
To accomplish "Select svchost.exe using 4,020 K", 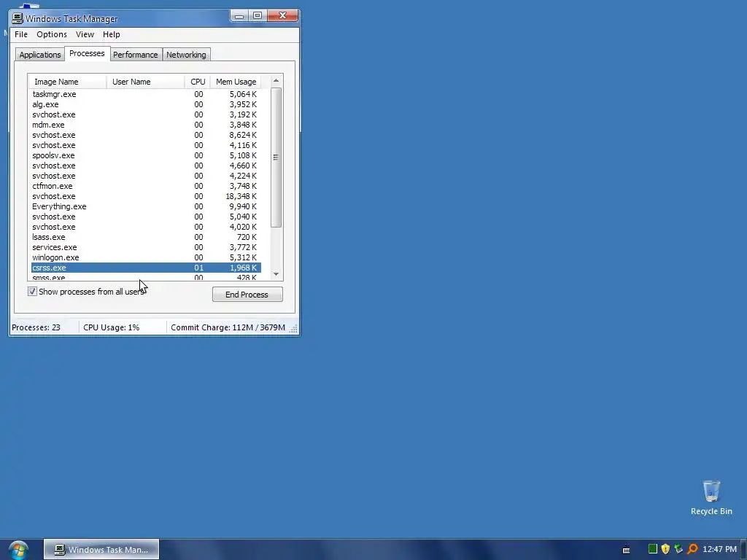I will click(146, 227).
